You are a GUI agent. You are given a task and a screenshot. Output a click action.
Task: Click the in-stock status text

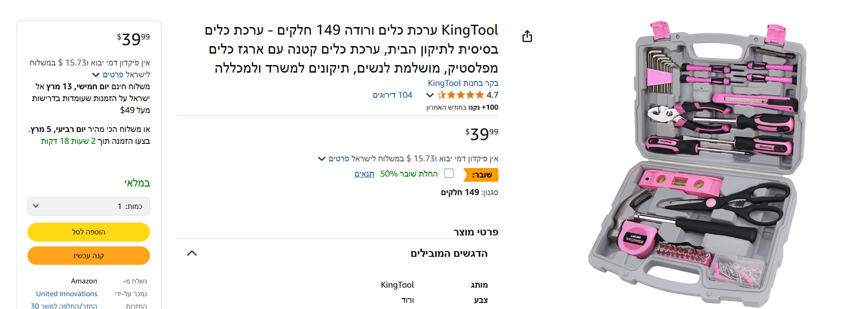137,183
